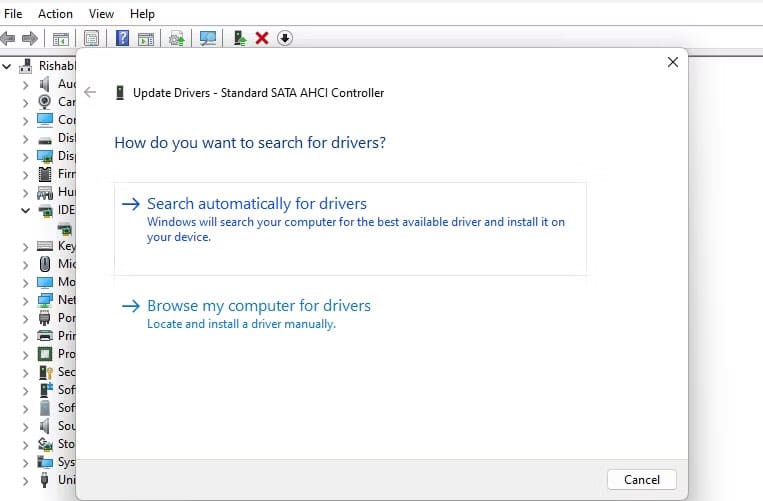Close the Update Drivers dialog
Viewport: 763px width, 501px height.
point(673,62)
